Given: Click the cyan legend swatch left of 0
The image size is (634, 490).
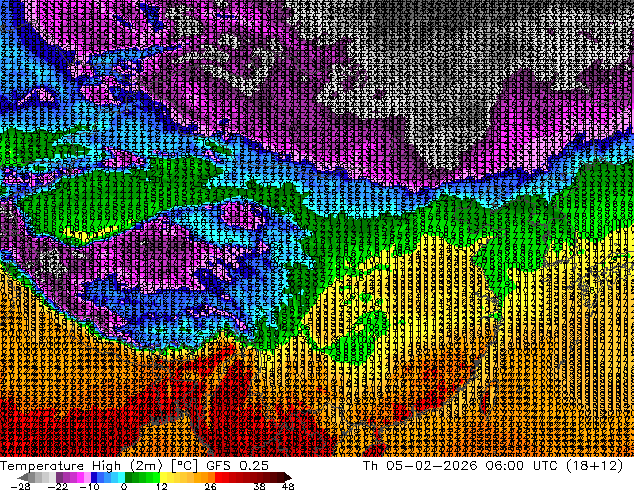Looking at the screenshot, I should tap(121, 477).
